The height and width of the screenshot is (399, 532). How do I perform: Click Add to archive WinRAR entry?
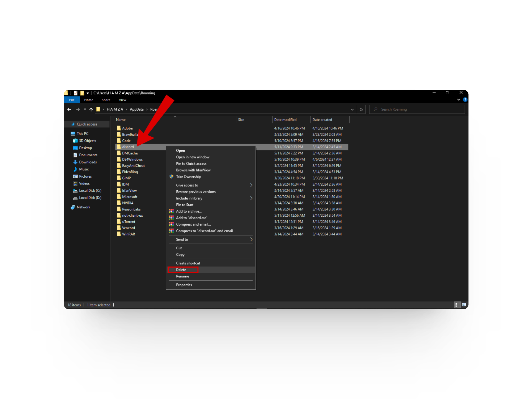pyautogui.click(x=189, y=211)
